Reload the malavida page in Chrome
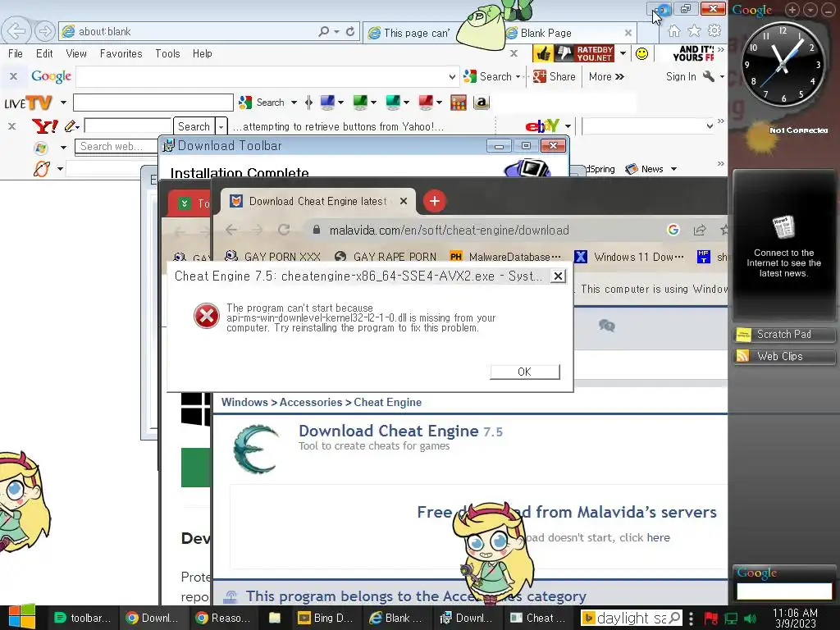Screen dimensions: 840x630 pyautogui.click(x=284, y=231)
